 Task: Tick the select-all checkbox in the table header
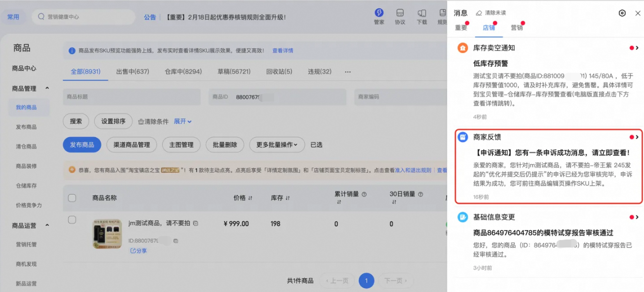click(72, 198)
